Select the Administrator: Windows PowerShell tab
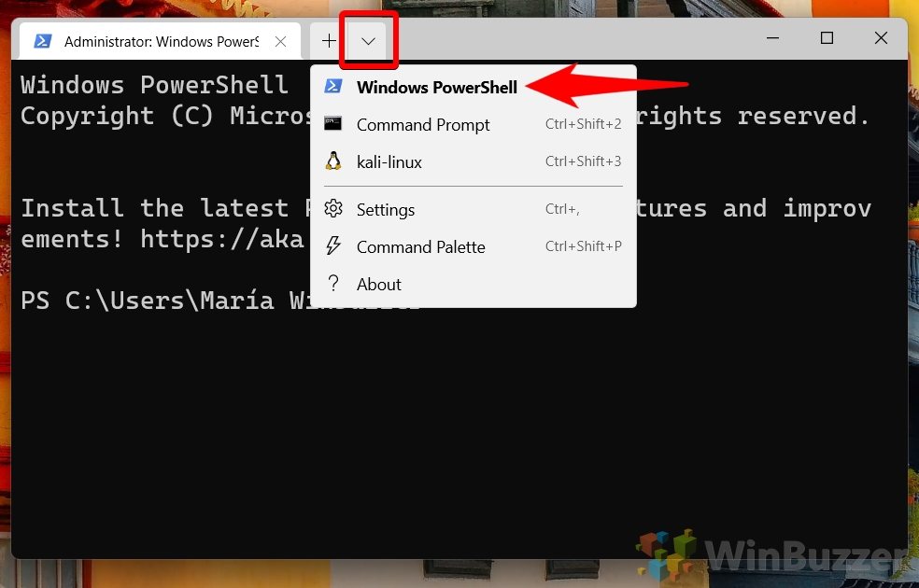The width and height of the screenshot is (919, 588). (160, 42)
